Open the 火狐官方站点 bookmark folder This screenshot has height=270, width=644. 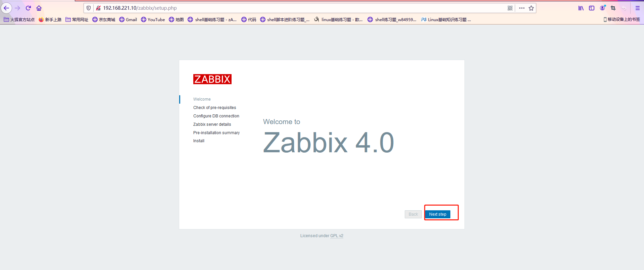click(19, 19)
